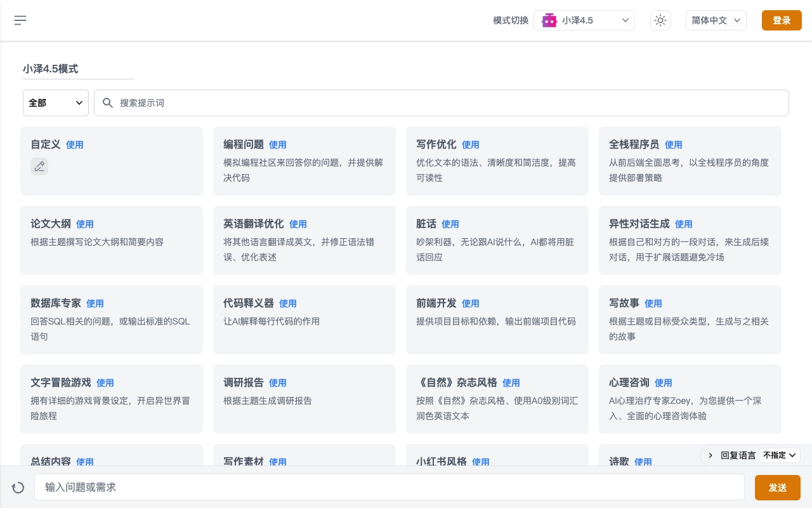Select the 心理咨询 prompt card
Image resolution: width=812 pixels, height=508 pixels.
[690, 399]
